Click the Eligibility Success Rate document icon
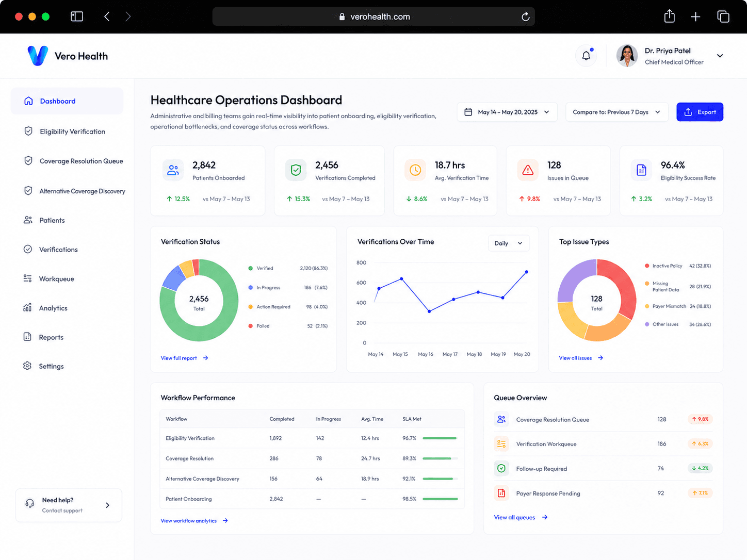747x560 pixels. click(x=641, y=170)
